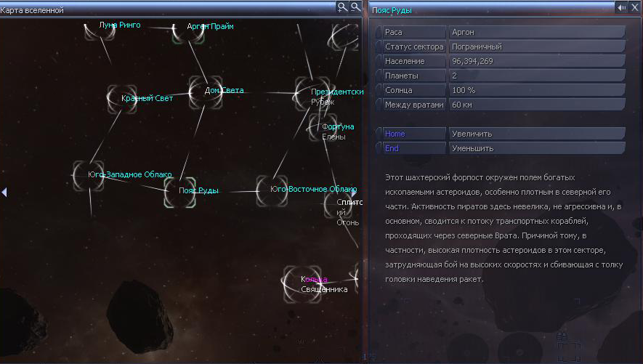Click the Солнца label

click(x=399, y=90)
